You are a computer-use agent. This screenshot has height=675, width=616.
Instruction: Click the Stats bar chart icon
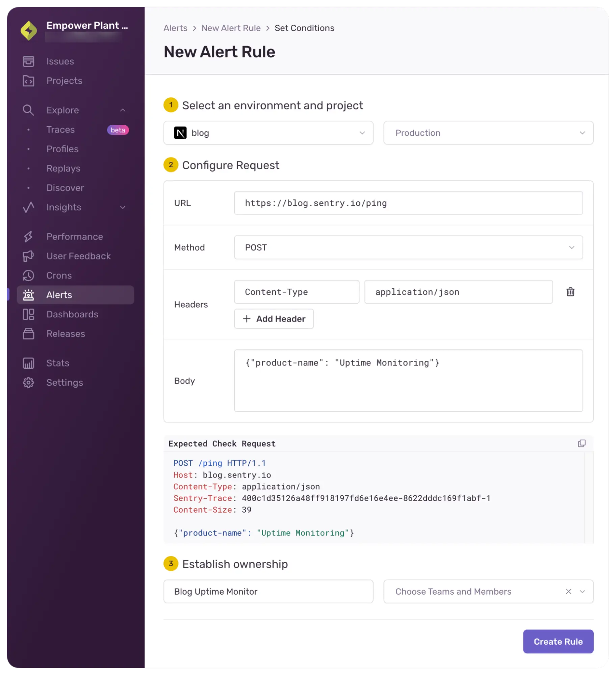coord(28,363)
